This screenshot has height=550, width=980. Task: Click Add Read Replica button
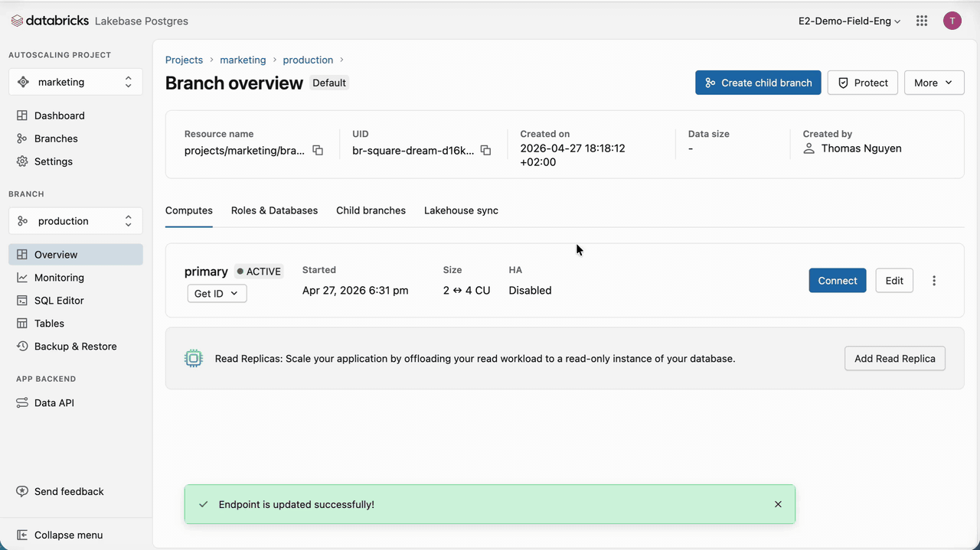895,358
